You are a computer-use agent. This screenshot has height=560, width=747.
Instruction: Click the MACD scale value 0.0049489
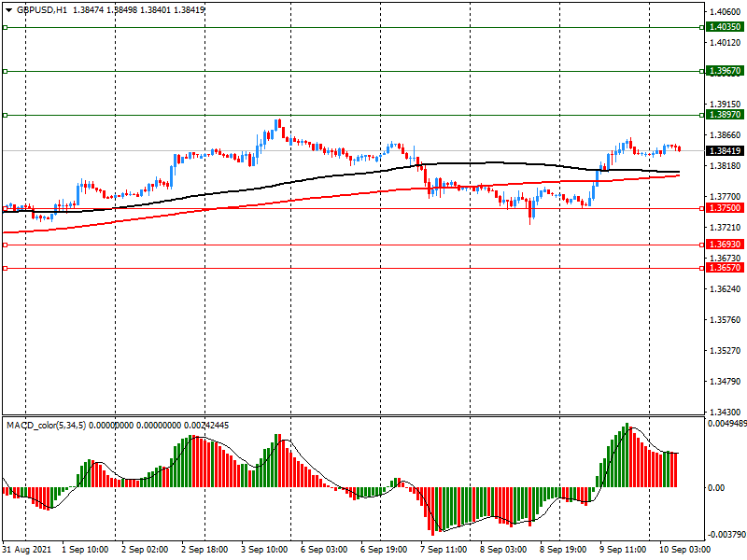coord(727,424)
